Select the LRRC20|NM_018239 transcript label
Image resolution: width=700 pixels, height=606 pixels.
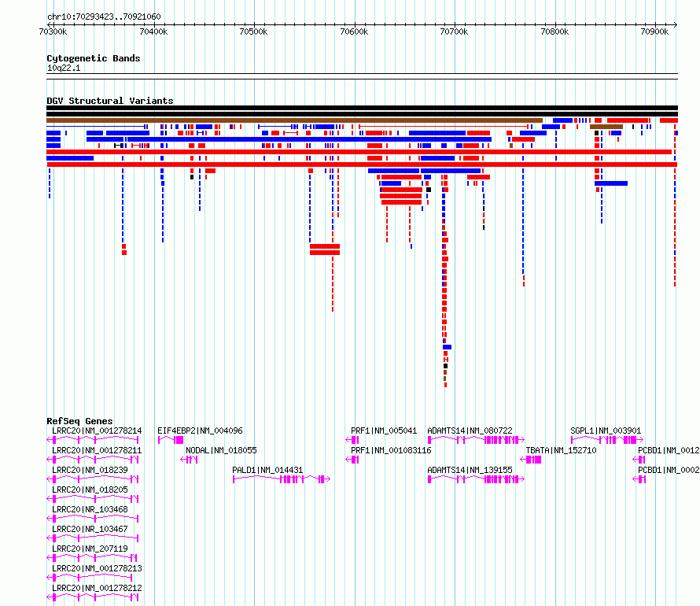click(90, 470)
